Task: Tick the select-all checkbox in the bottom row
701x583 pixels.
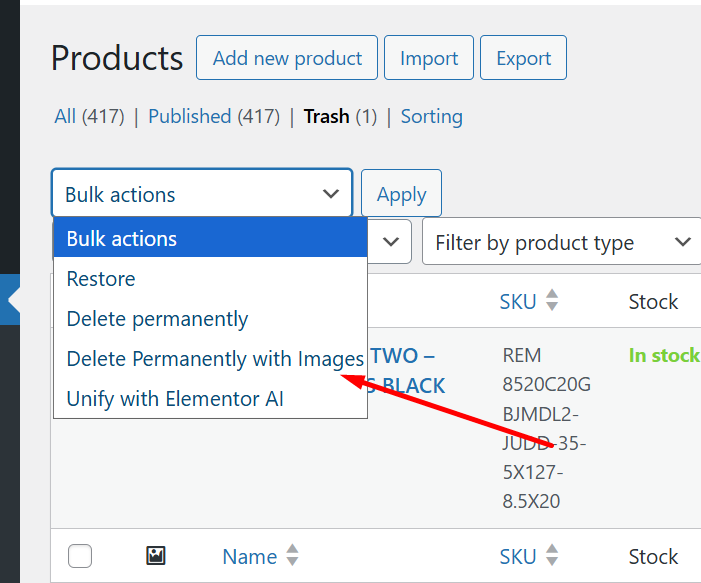Action: click(x=80, y=556)
